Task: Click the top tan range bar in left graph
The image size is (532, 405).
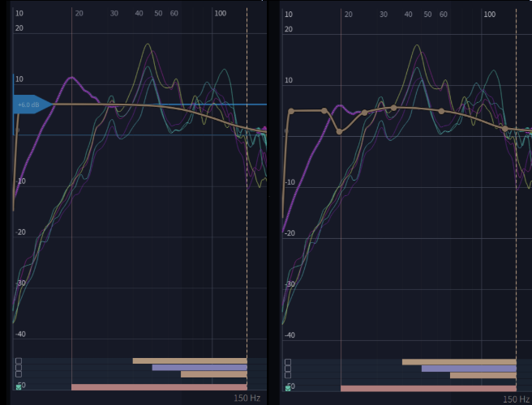Action: tap(189, 361)
